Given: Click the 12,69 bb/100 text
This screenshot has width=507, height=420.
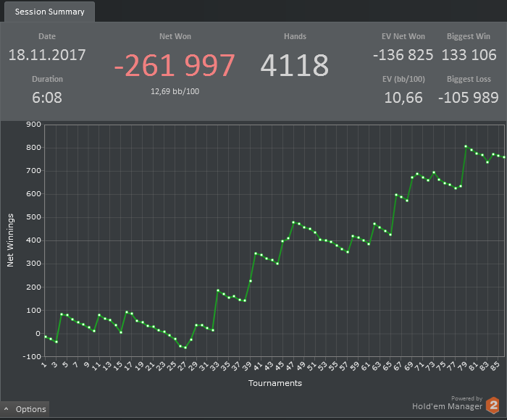Looking at the screenshot, I should coord(175,91).
